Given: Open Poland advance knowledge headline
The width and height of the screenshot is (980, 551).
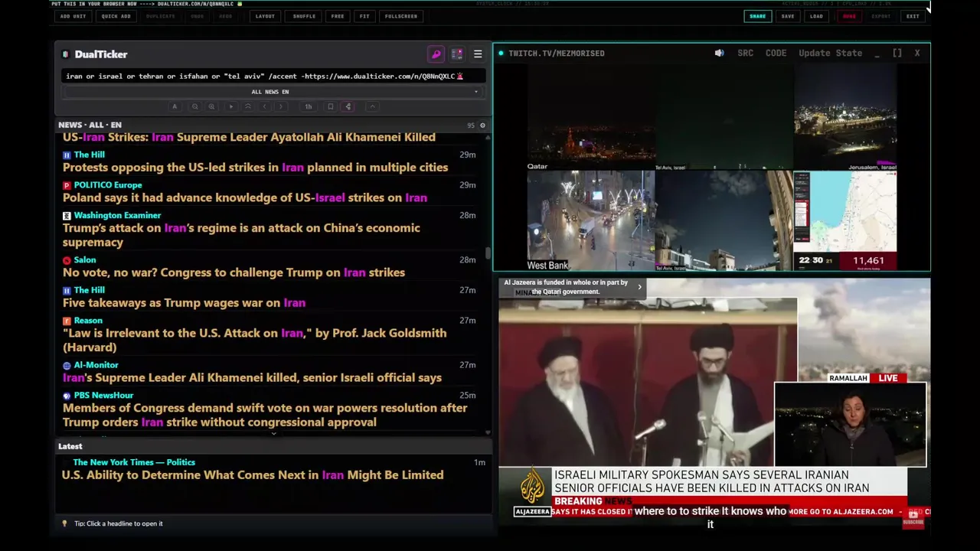Looking at the screenshot, I should 245,197.
